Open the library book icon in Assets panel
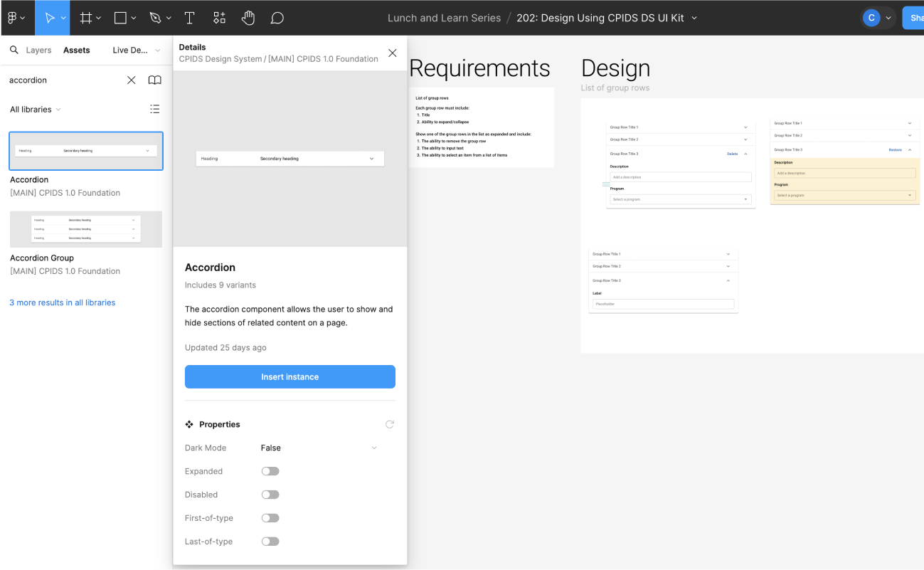 154,80
